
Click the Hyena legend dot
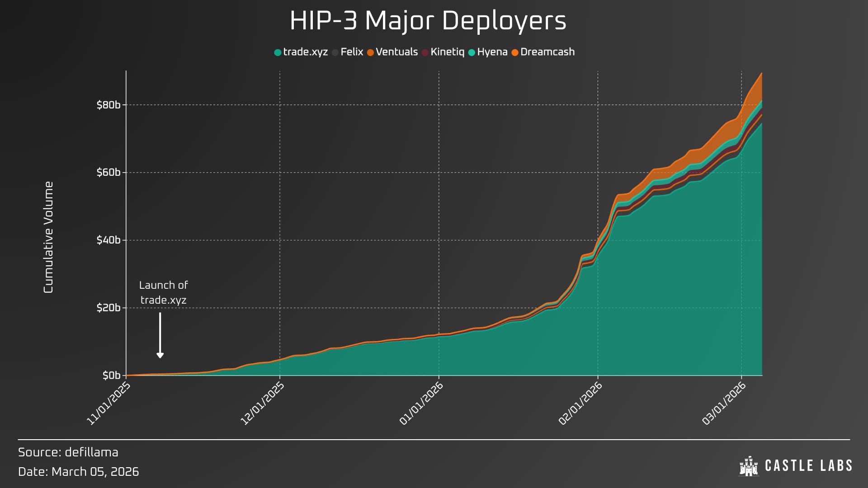click(x=472, y=53)
